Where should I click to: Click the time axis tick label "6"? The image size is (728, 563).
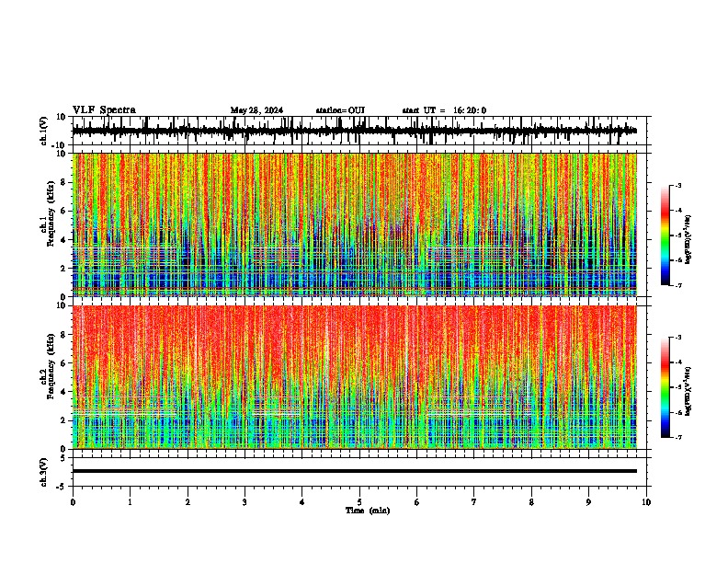point(417,502)
